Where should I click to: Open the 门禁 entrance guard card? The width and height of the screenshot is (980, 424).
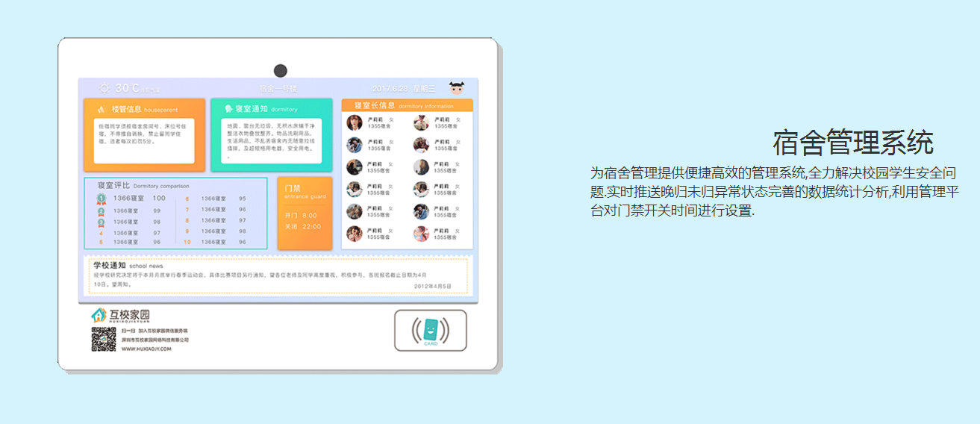tap(305, 213)
